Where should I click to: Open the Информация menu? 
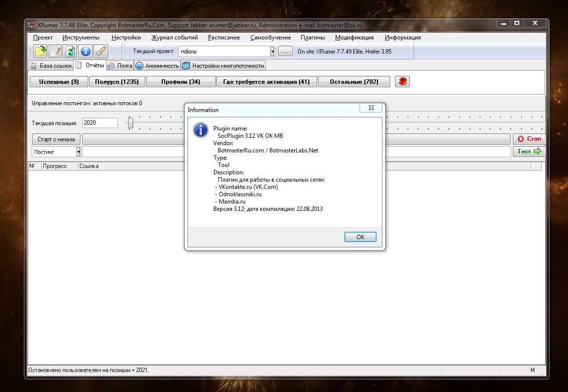pos(403,37)
